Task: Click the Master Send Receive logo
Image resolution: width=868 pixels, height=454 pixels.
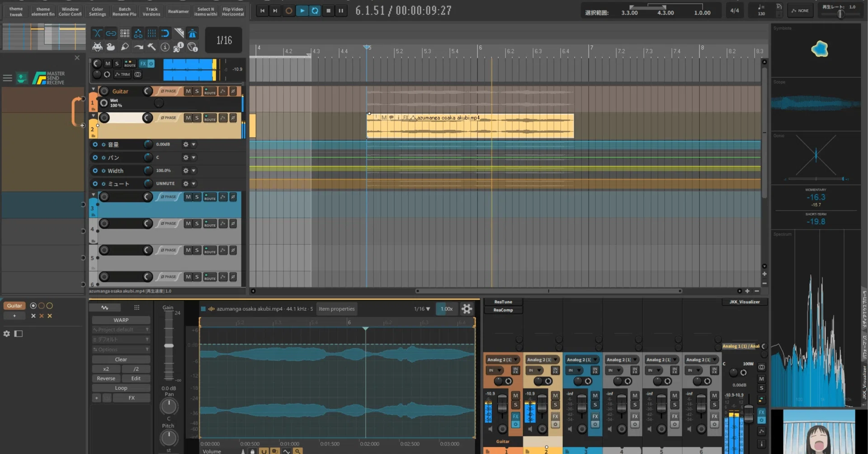Action: [x=49, y=78]
